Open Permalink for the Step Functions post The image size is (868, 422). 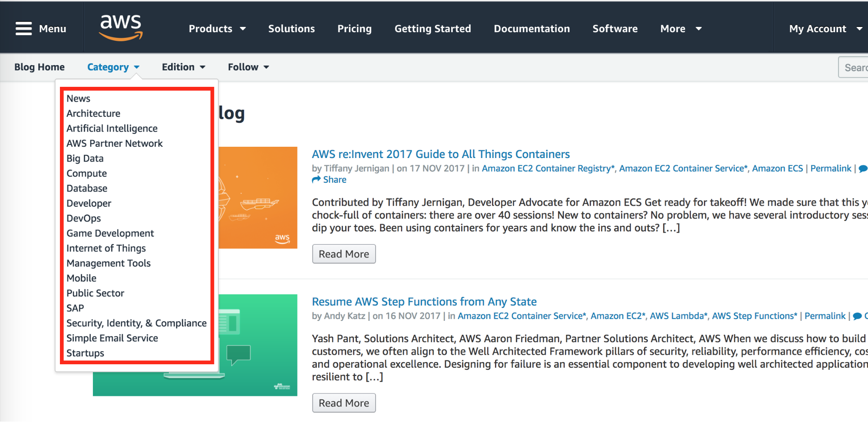tap(825, 316)
